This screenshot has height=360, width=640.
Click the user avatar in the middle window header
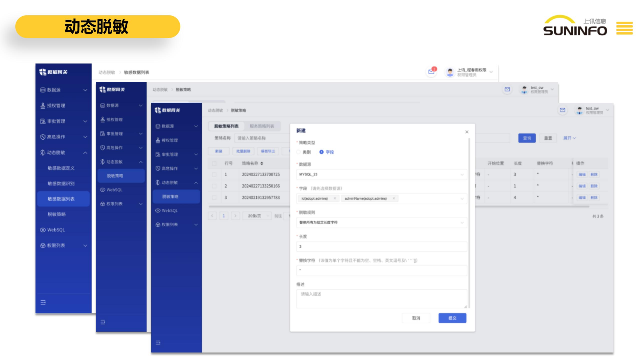(x=524, y=89)
